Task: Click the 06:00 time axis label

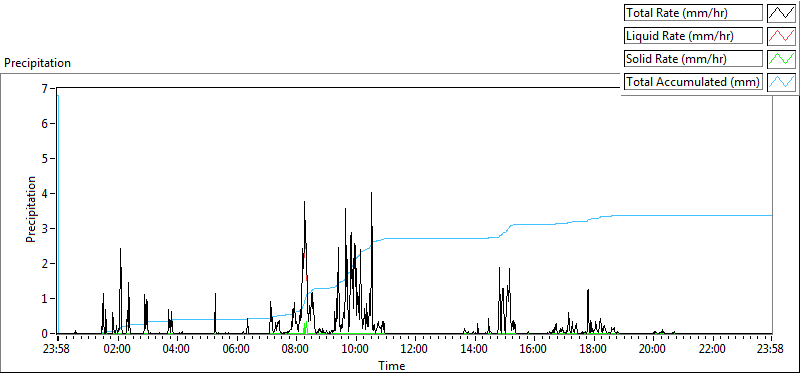Action: point(237,350)
